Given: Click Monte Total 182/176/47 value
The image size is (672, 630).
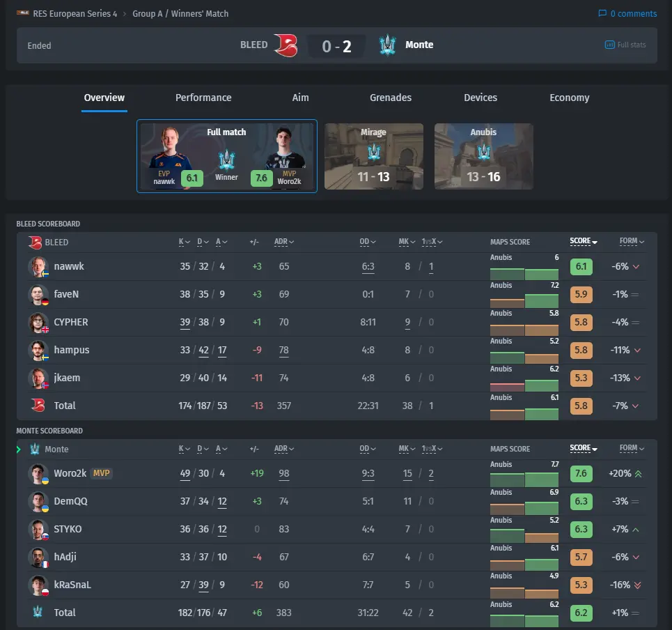Looking at the screenshot, I should point(203,613).
